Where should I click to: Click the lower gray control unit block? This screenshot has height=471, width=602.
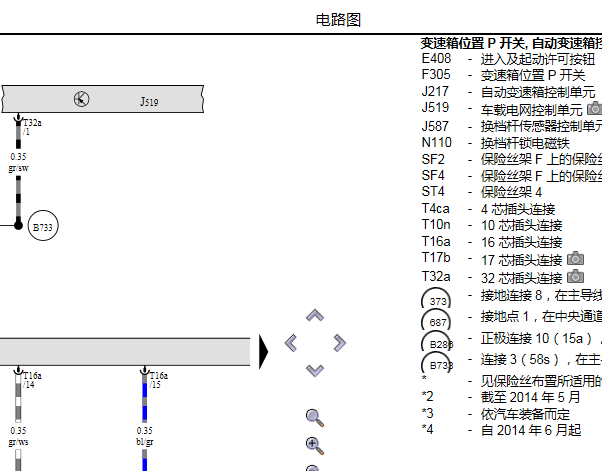click(x=125, y=352)
